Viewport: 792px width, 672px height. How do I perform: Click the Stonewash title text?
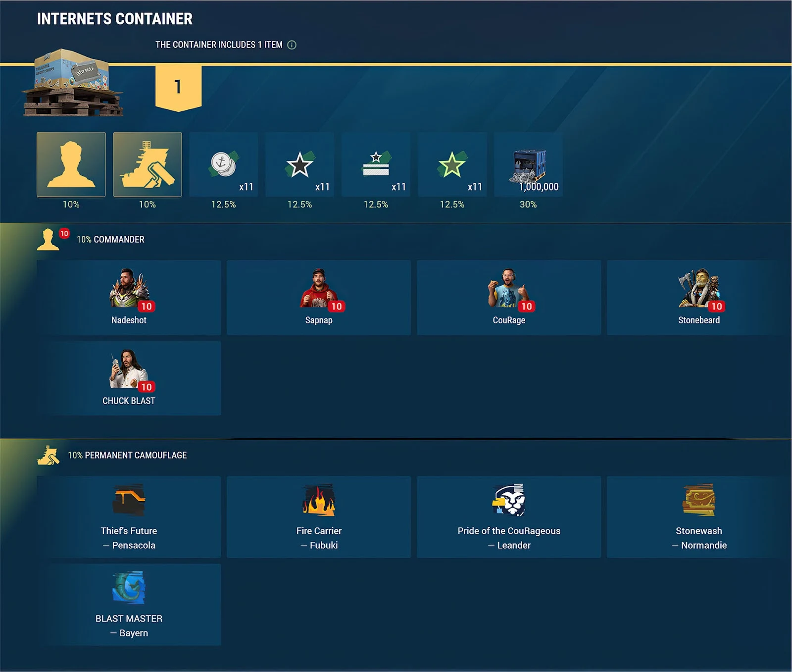tap(699, 531)
